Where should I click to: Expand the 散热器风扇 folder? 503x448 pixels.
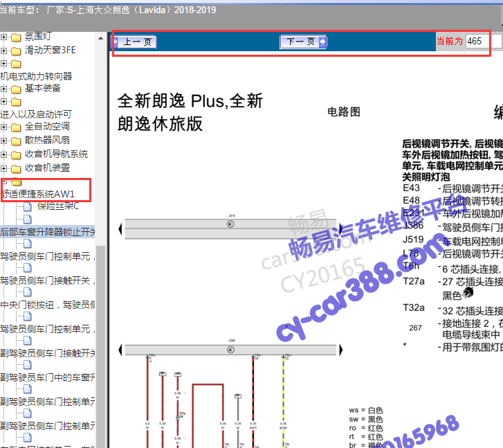(3, 141)
